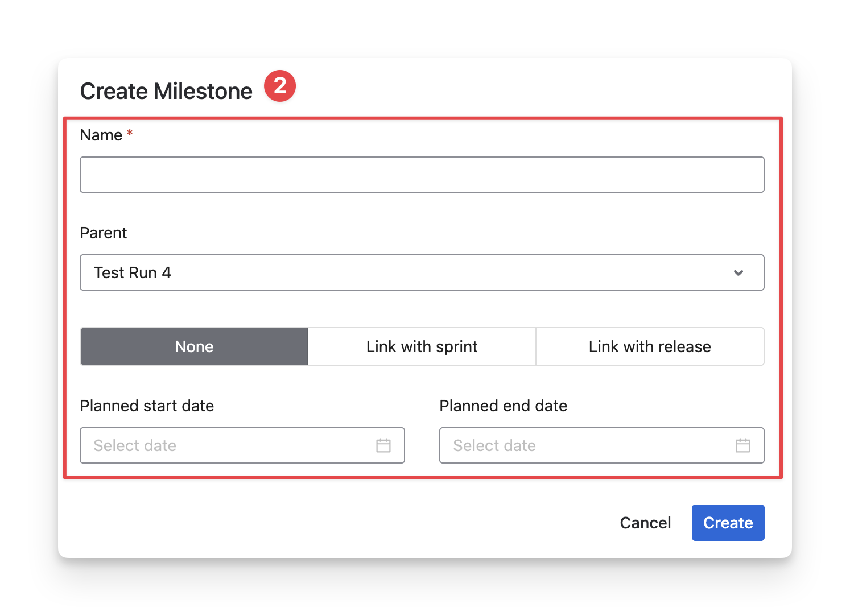Focus the Name text field

pyautogui.click(x=422, y=175)
